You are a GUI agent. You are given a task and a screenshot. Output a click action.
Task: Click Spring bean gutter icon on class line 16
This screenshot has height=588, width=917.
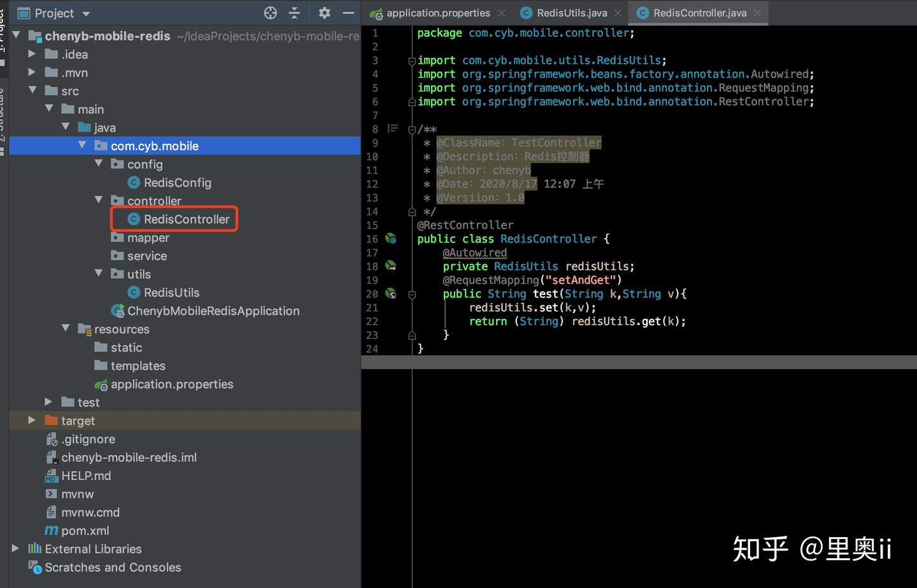pyautogui.click(x=391, y=239)
